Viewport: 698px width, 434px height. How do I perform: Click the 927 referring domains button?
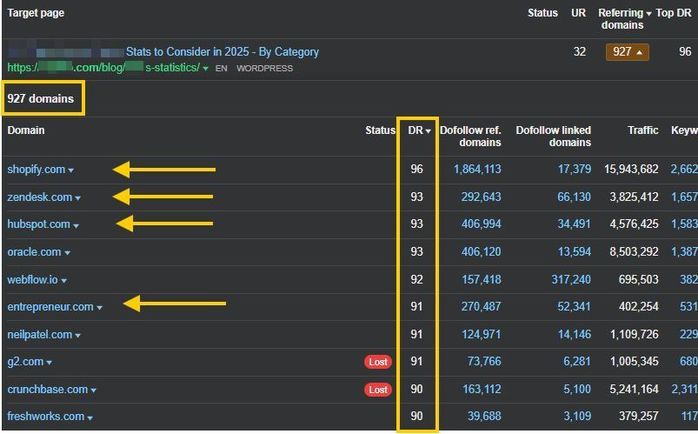(x=627, y=52)
